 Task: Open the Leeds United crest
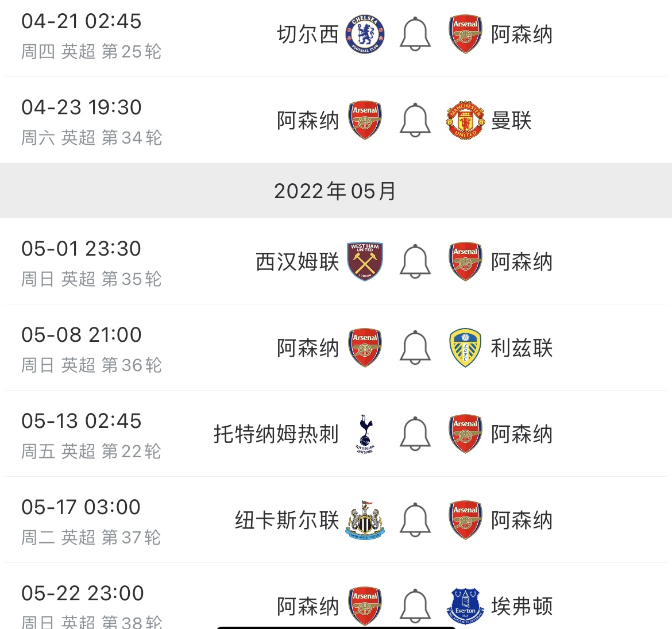pyautogui.click(x=465, y=348)
